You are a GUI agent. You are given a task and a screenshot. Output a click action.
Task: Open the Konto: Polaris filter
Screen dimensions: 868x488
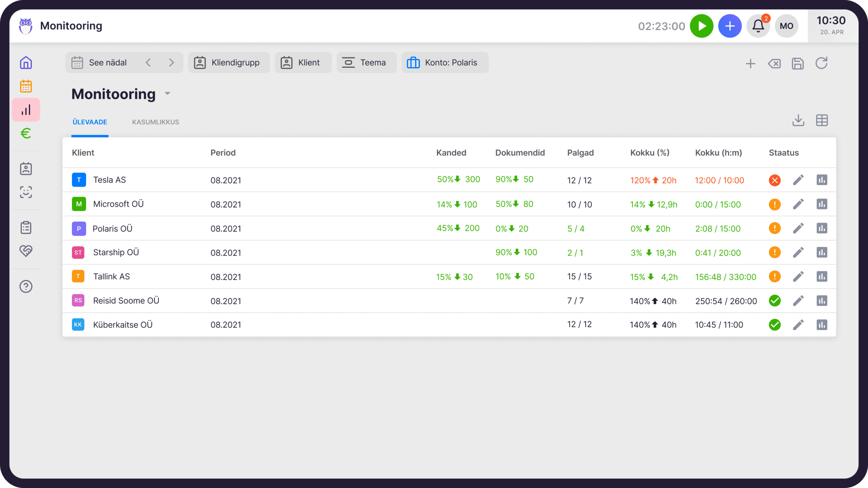pos(445,63)
